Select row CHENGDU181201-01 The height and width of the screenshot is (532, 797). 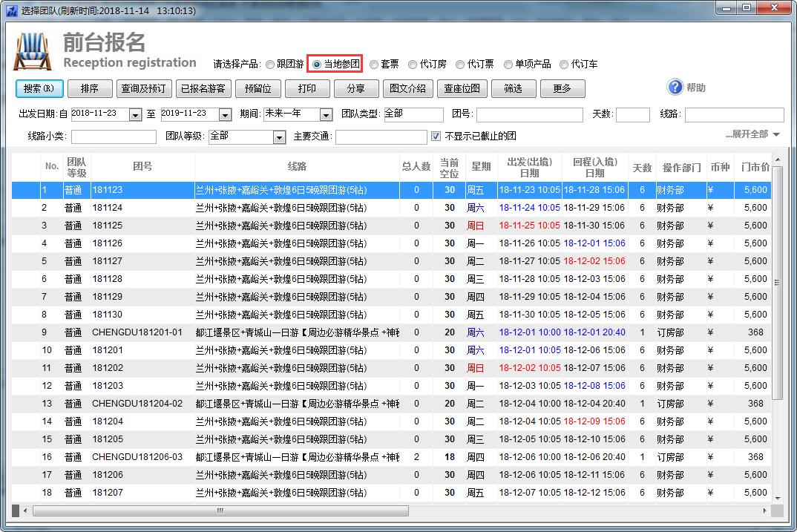(x=391, y=332)
